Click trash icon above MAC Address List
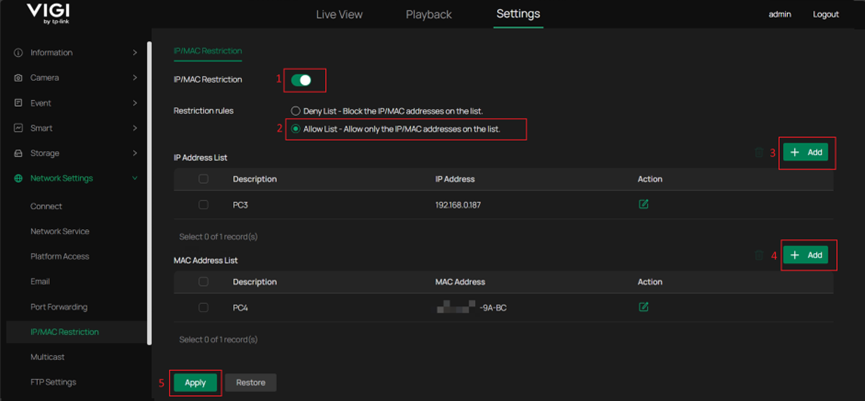The height and width of the screenshot is (401, 865). (759, 255)
